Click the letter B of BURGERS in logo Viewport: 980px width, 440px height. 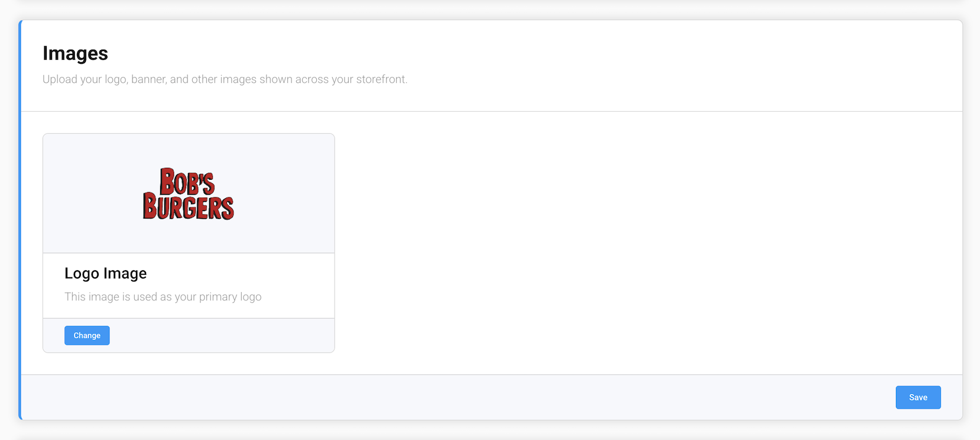(x=150, y=206)
